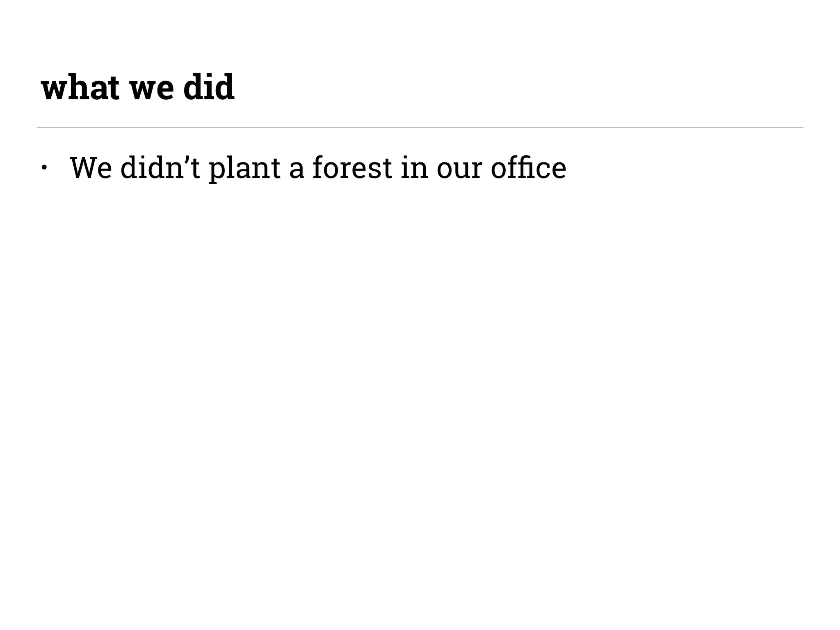
Task: Click the word 'in' in the bullet
Action: pos(414,167)
